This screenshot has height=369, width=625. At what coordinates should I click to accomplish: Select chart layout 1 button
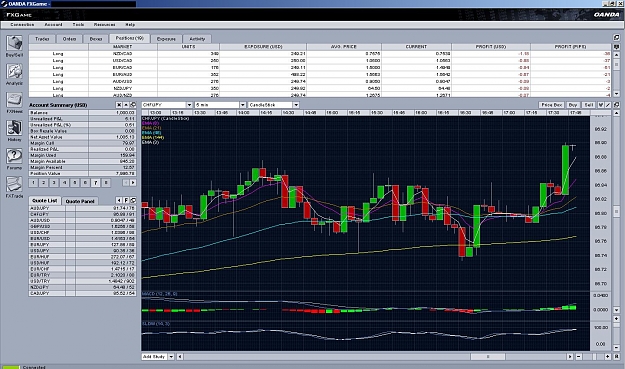[33, 183]
